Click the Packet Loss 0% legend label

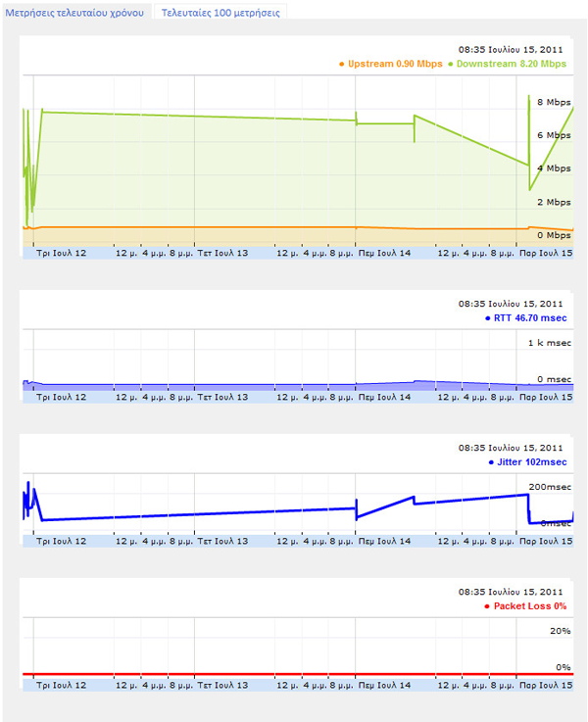tap(530, 606)
